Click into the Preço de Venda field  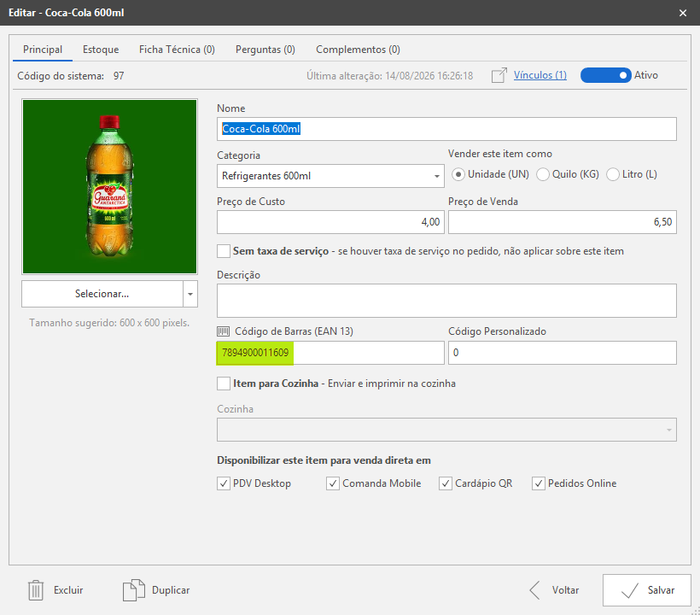coord(563,222)
